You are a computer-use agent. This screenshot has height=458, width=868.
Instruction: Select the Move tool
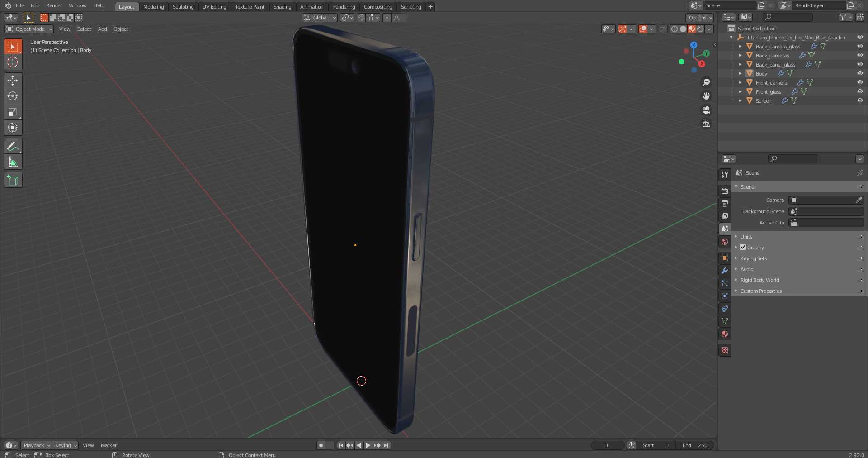pyautogui.click(x=13, y=80)
